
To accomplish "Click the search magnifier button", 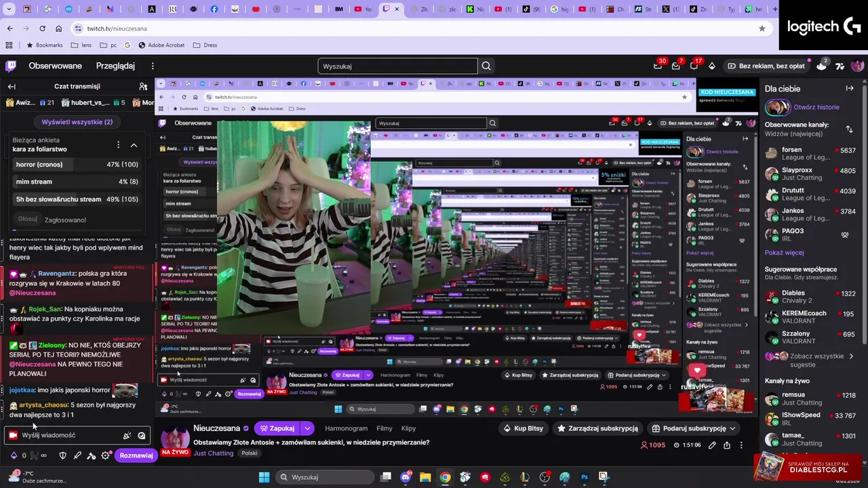I will pos(486,66).
